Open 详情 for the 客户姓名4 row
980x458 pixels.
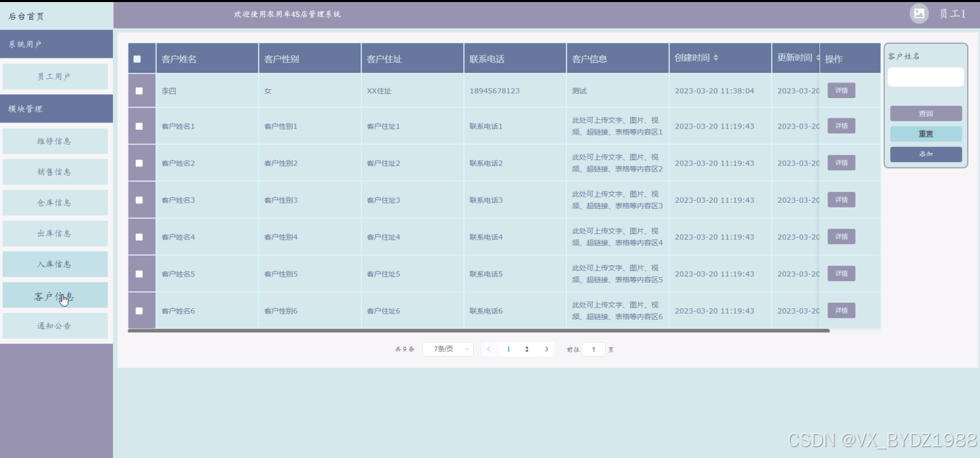[841, 237]
